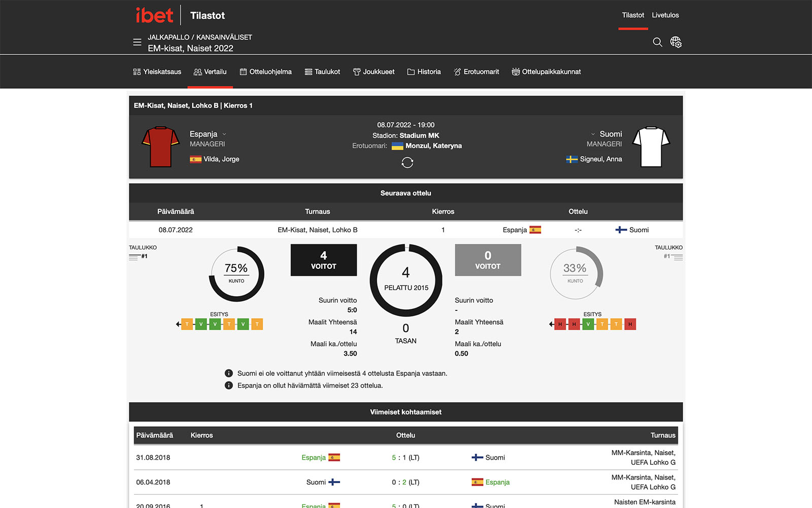This screenshot has width=812, height=508.
Task: Click the swap teams refresh icon
Action: [407, 163]
